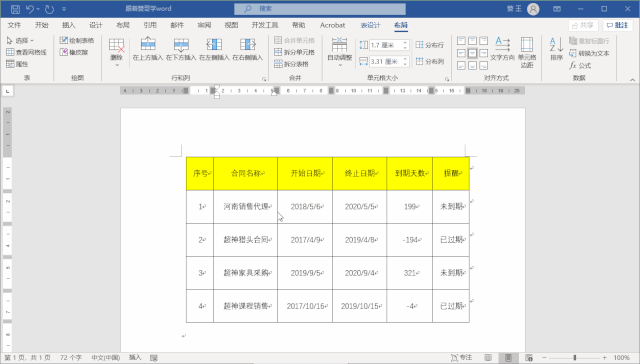The image size is (640, 364).
Task: Click language indicator 中文(中国) in status bar
Action: pos(106,357)
